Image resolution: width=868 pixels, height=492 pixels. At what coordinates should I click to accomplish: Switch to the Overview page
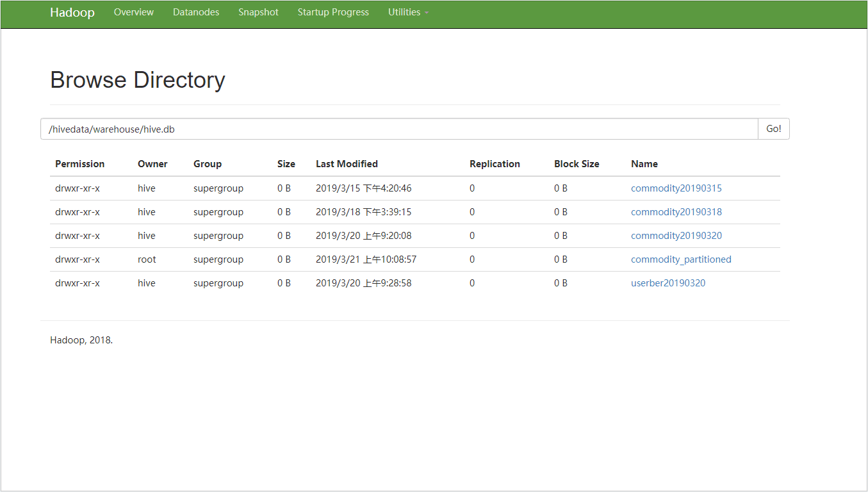133,12
